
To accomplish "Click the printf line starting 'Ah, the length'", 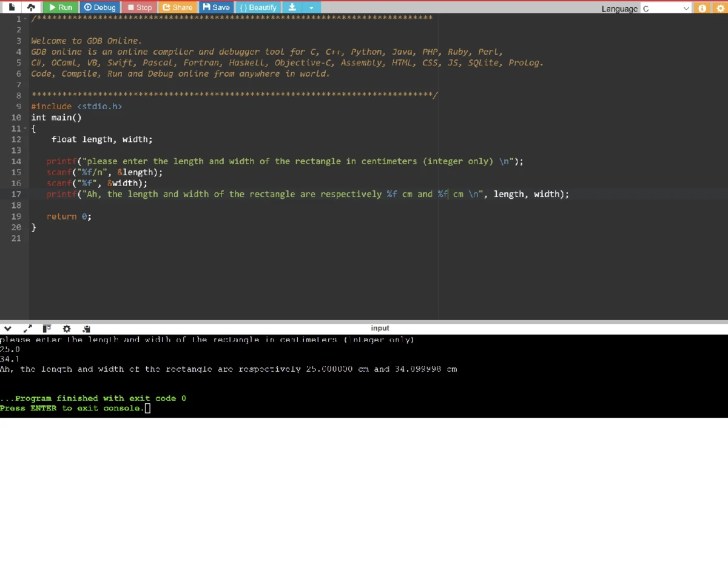I will [308, 194].
